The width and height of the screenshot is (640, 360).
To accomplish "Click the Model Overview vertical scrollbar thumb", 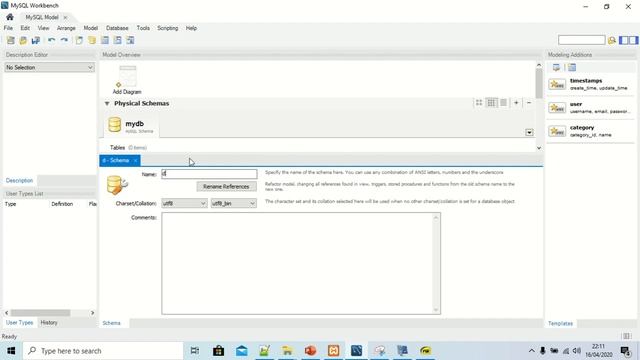I will tap(539, 84).
